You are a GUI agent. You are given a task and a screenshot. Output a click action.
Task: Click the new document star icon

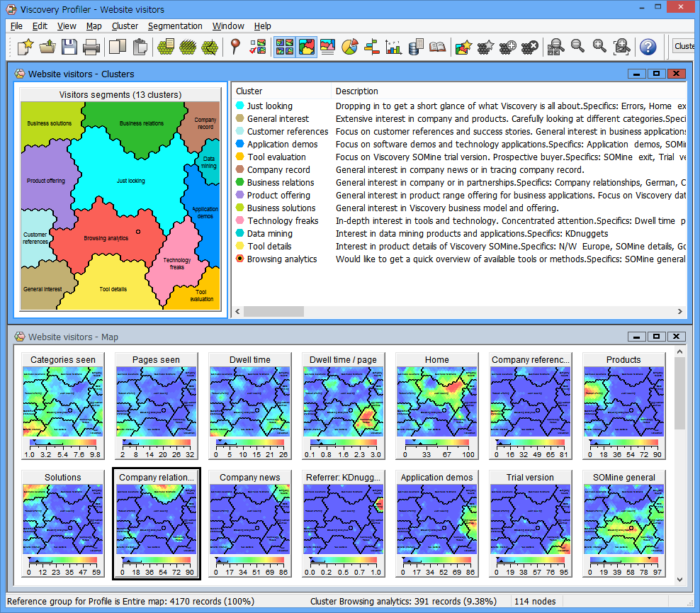pos(26,47)
